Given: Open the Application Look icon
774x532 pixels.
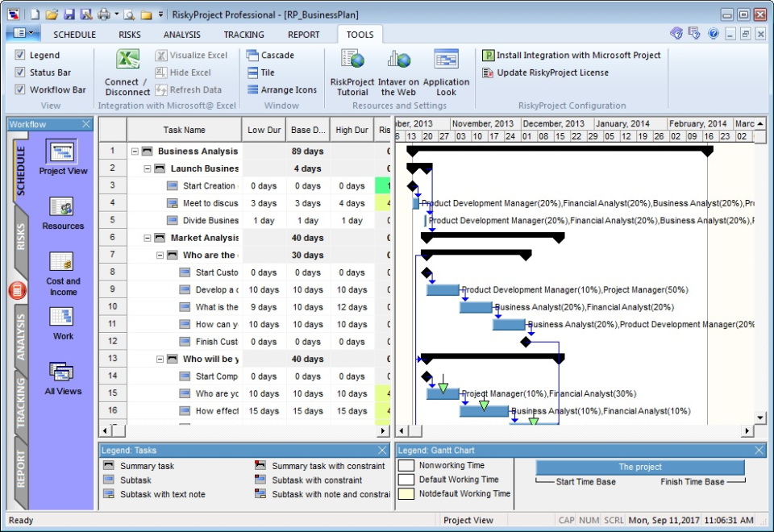Looking at the screenshot, I should coord(446,61).
